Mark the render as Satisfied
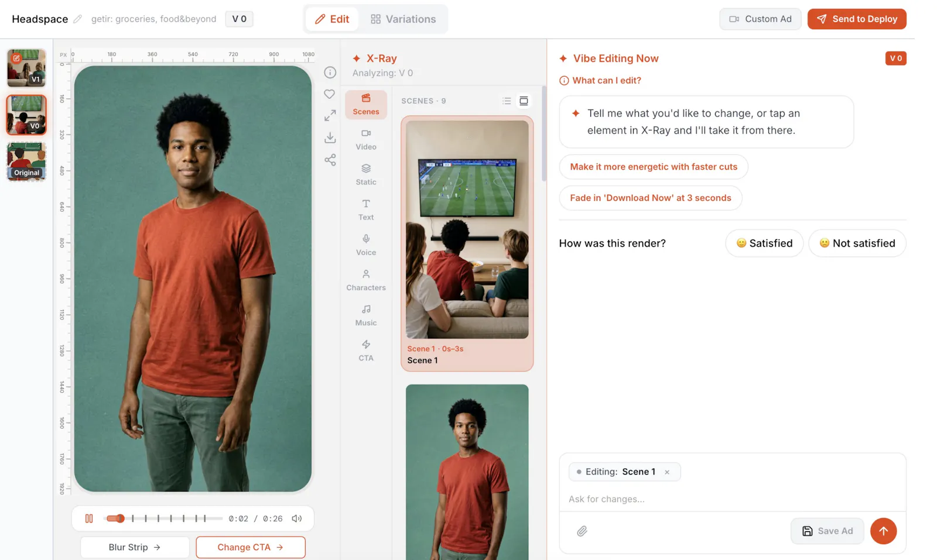 point(764,243)
